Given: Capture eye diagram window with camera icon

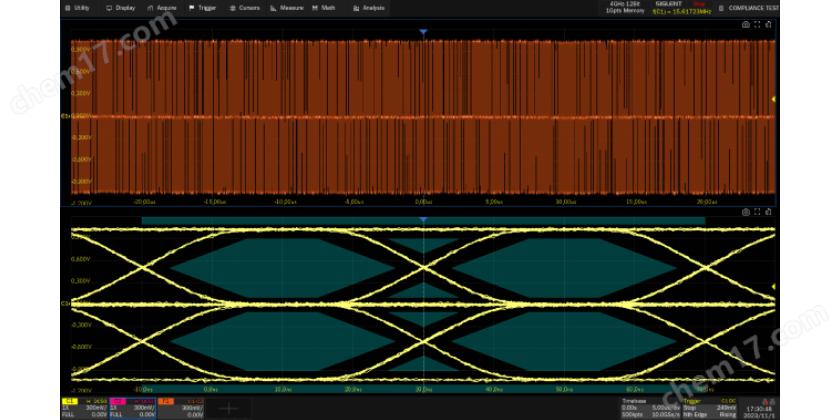Looking at the screenshot, I should pyautogui.click(x=745, y=212).
